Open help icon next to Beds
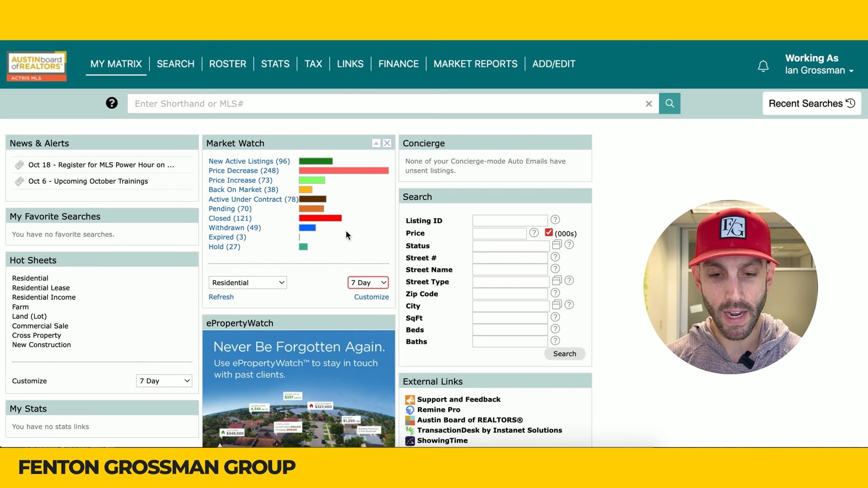This screenshot has width=868, height=488. 555,329
